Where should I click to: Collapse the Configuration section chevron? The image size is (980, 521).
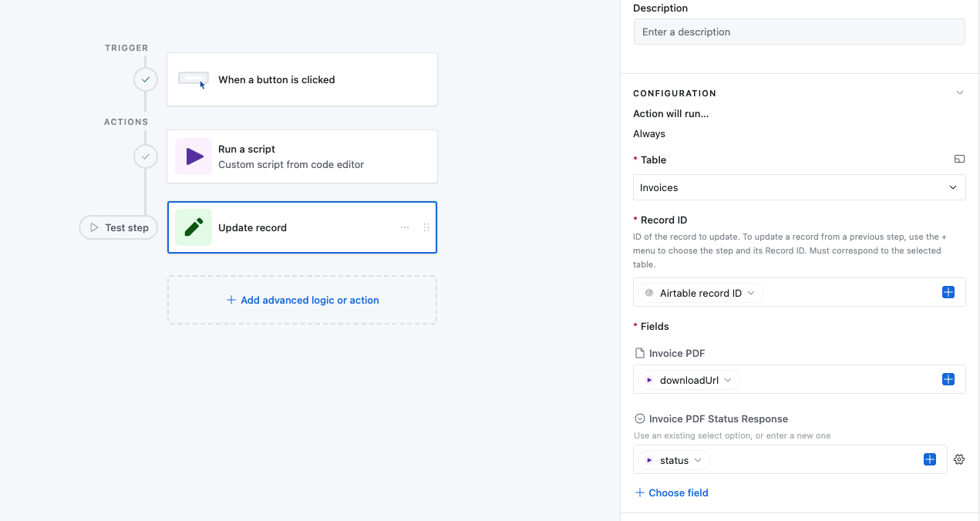tap(959, 92)
